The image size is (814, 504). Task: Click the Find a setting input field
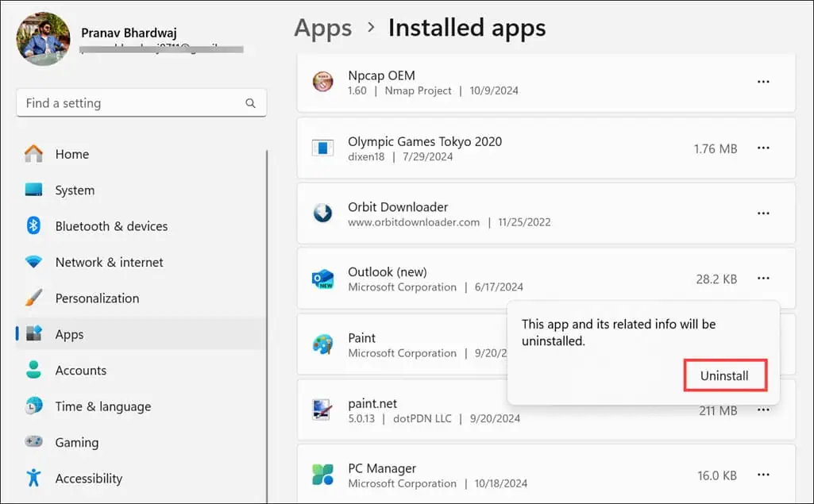(x=127, y=103)
